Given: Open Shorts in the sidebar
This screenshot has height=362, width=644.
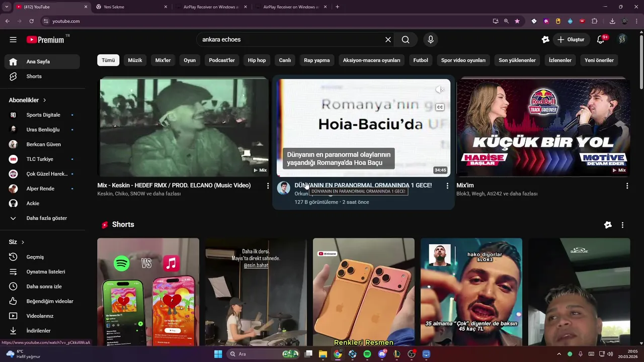Looking at the screenshot, I should coord(42,76).
